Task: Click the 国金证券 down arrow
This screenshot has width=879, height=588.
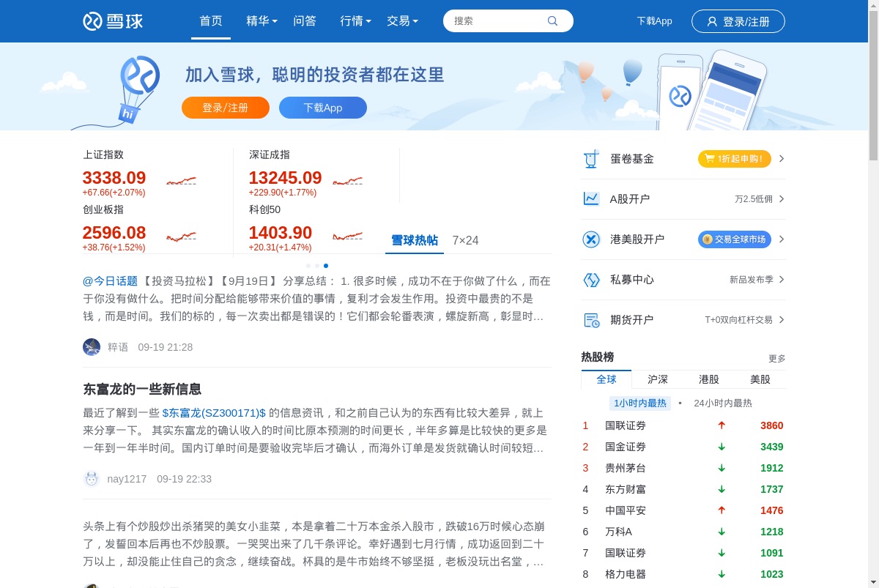Action: (722, 447)
